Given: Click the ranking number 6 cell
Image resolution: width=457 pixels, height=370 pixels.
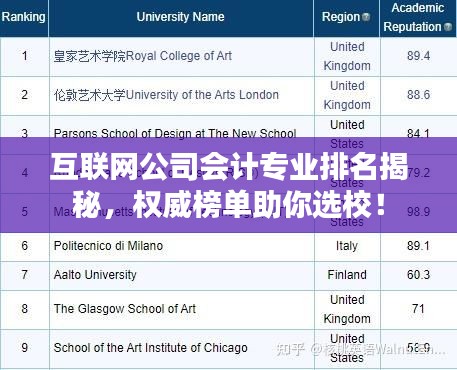Looking at the screenshot, I should (25, 246).
